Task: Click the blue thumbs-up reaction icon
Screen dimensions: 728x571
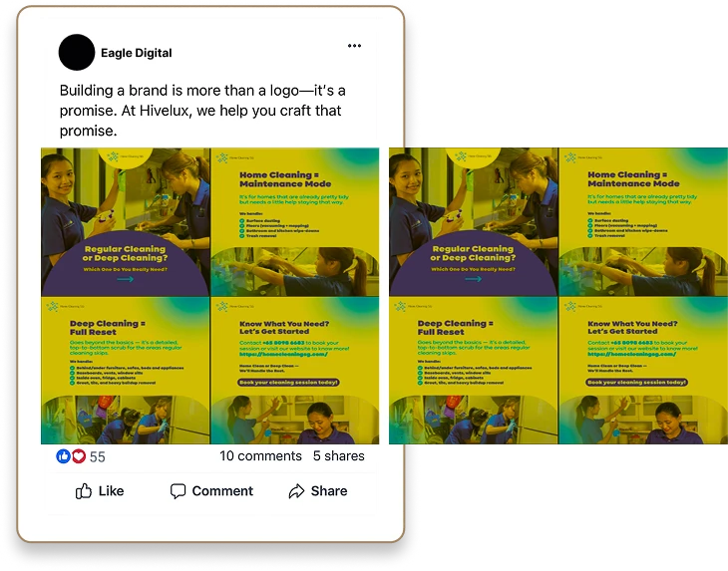Action: tap(63, 456)
